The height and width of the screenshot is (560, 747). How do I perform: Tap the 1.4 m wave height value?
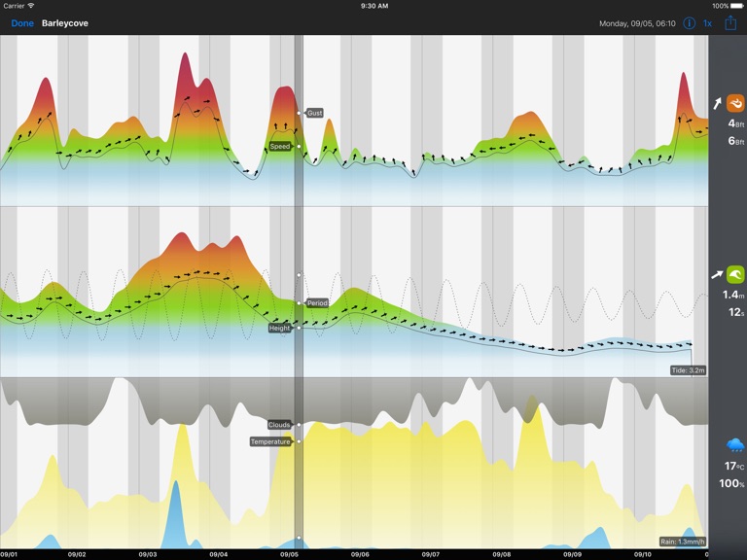[733, 295]
